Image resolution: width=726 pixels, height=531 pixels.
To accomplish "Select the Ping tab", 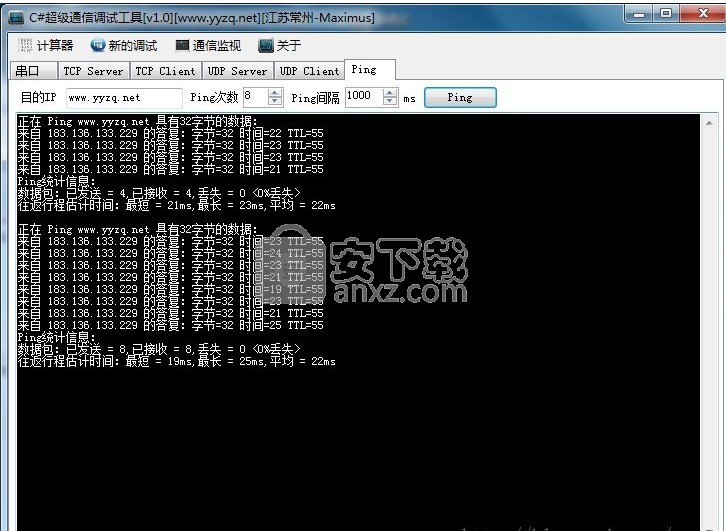I will pyautogui.click(x=369, y=69).
